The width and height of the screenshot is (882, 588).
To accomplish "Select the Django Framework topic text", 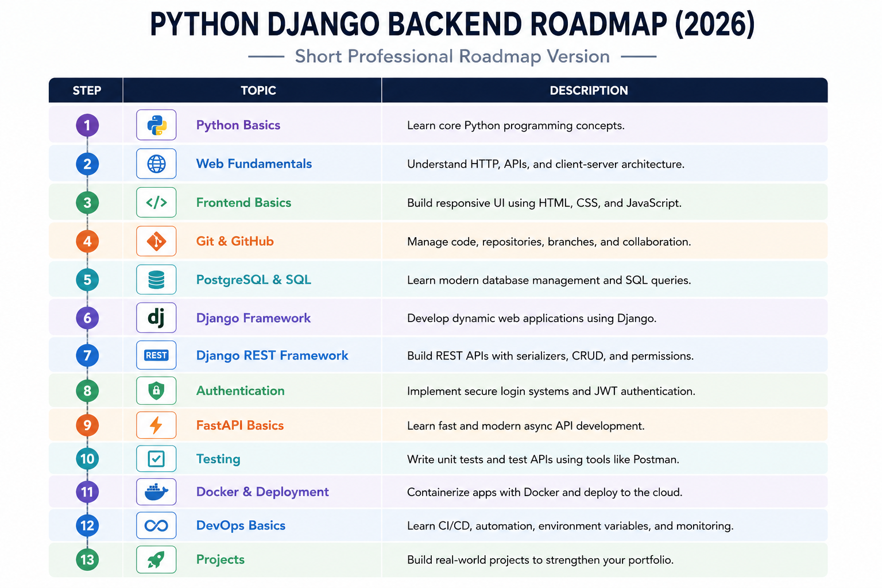I will (x=253, y=318).
